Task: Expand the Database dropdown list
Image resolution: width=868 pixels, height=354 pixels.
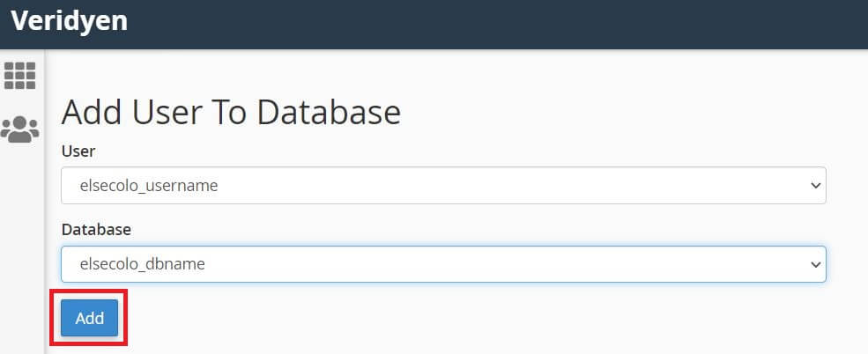Action: [x=443, y=264]
